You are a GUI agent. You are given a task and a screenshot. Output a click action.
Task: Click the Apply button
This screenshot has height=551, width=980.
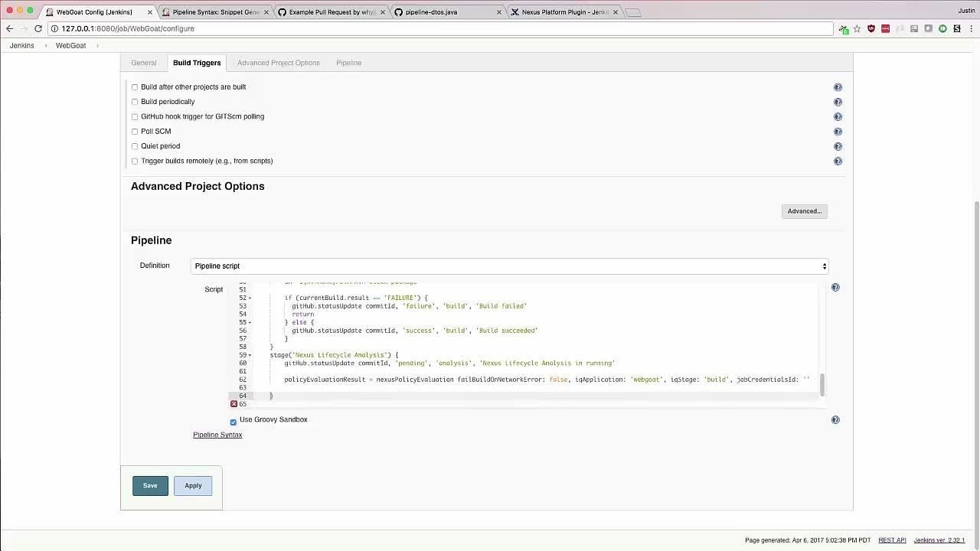[193, 486]
